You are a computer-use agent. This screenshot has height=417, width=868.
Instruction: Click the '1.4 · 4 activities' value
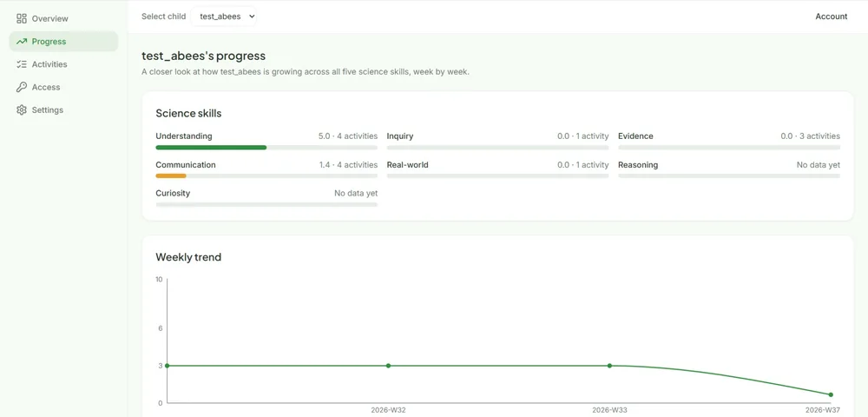[x=348, y=165]
